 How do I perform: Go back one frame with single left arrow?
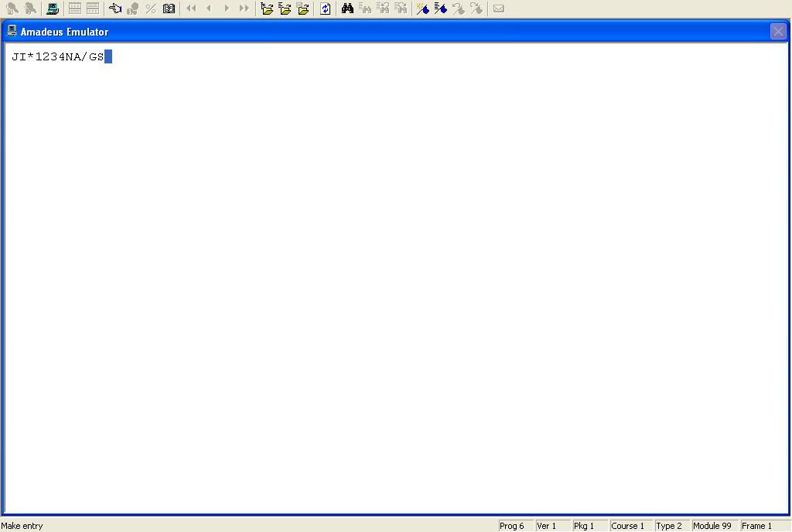pos(209,9)
